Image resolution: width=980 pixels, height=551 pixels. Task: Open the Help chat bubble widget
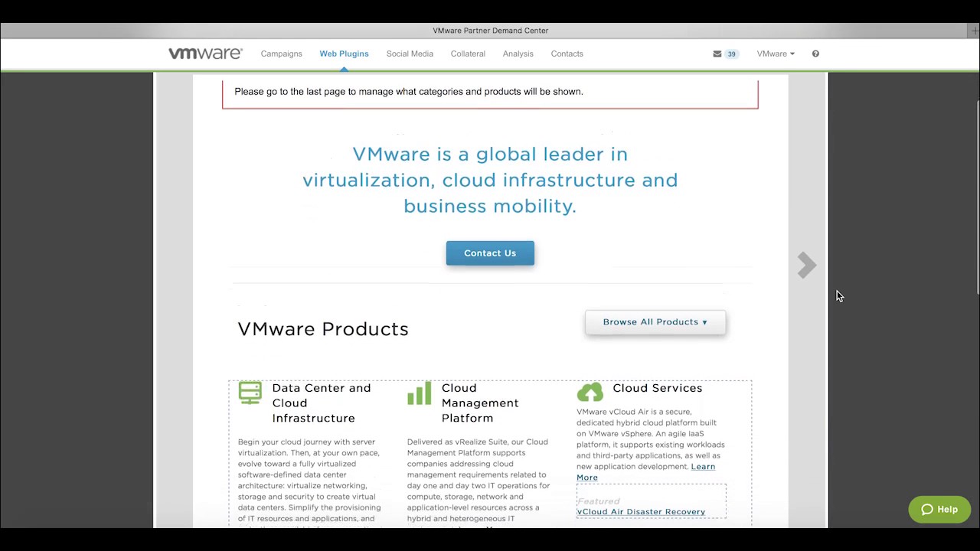pyautogui.click(x=939, y=509)
